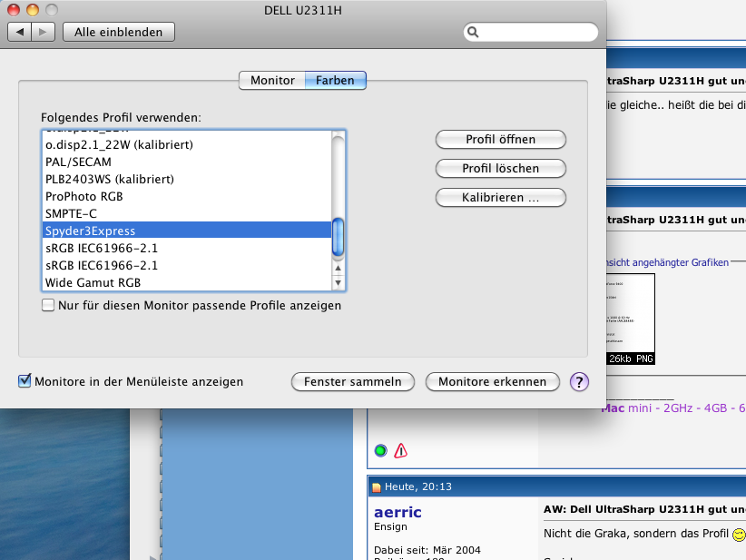Minimize the DELL U2311H window
746x560 pixels.
pyautogui.click(x=33, y=9)
